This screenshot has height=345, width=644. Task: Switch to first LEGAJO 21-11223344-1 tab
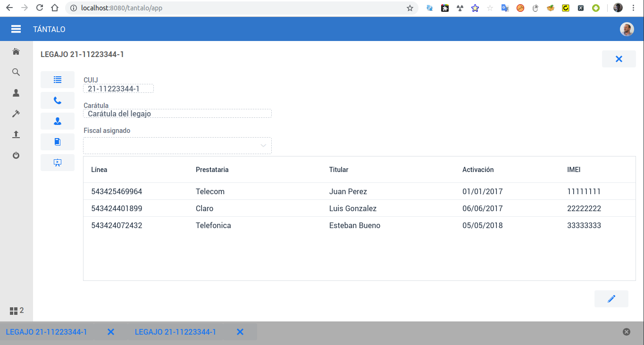click(46, 332)
